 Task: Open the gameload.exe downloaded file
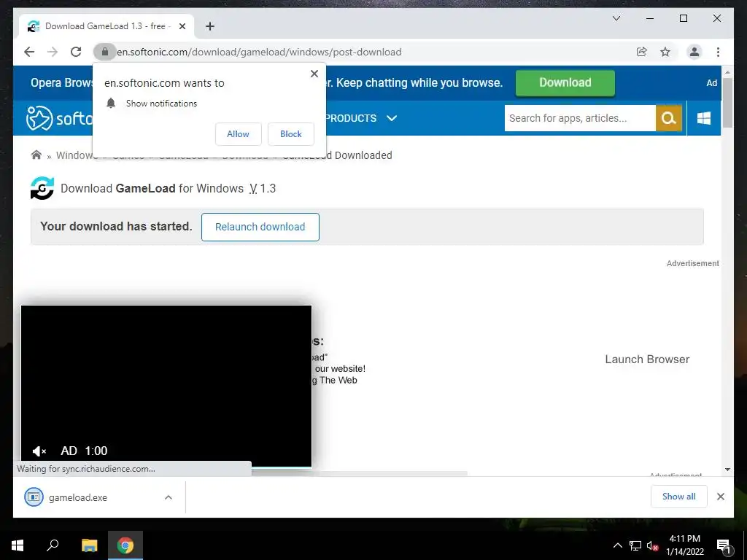[77, 497]
